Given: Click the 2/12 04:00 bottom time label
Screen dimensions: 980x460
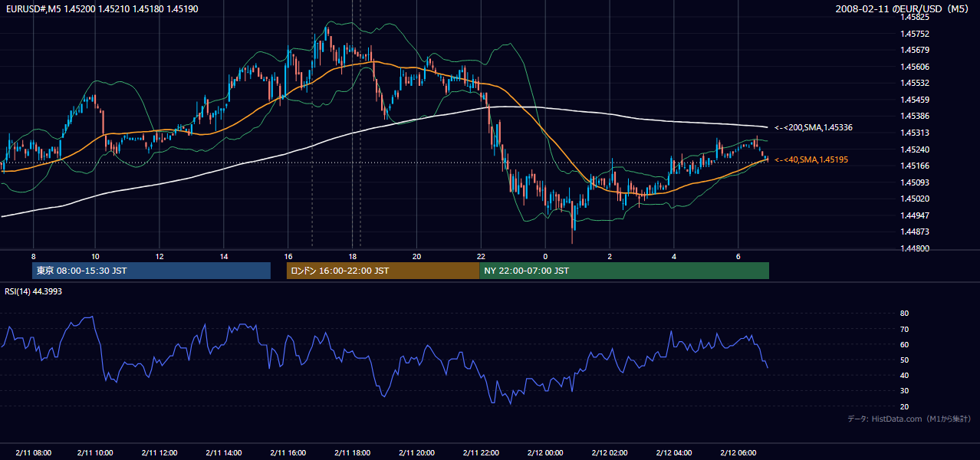Looking at the screenshot, I should (x=676, y=453).
